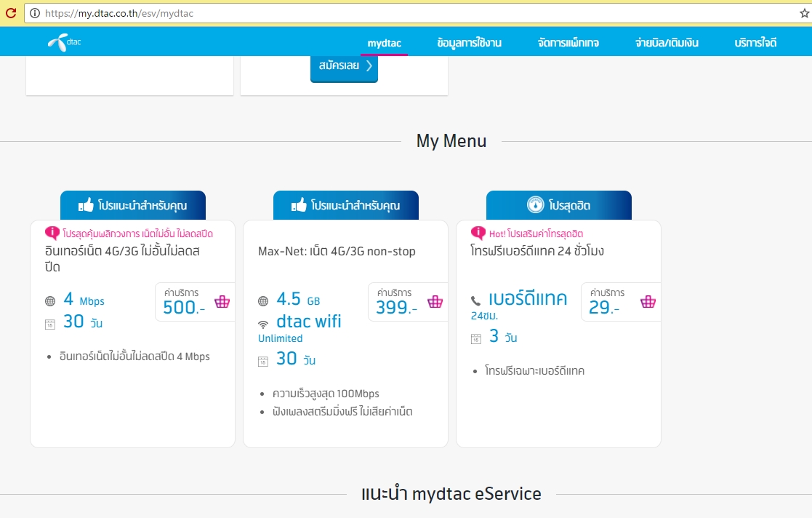
Task: Click globe icon next to 4 Mbps
Action: [50, 301]
